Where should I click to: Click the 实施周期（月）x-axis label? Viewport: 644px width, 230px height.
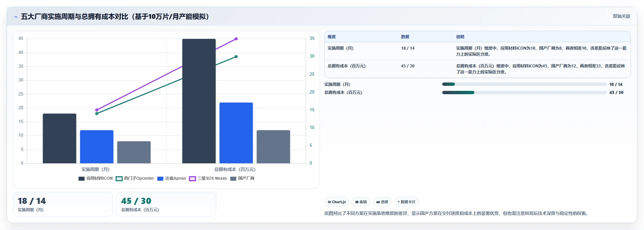[x=95, y=169]
